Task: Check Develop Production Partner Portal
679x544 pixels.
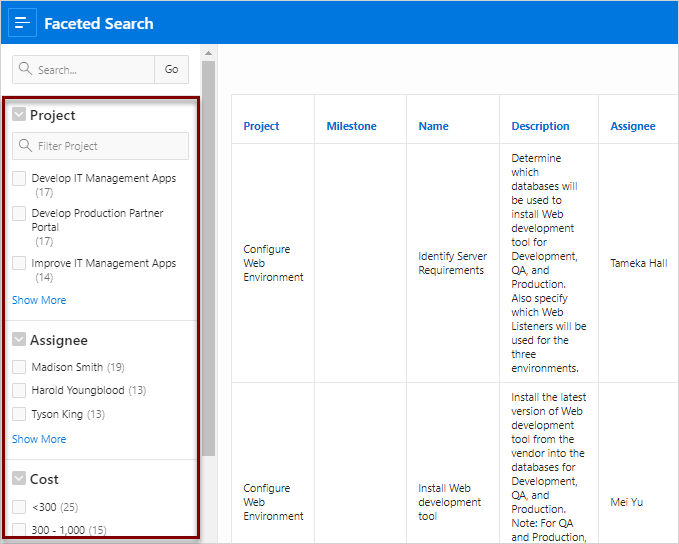Action: click(x=19, y=214)
